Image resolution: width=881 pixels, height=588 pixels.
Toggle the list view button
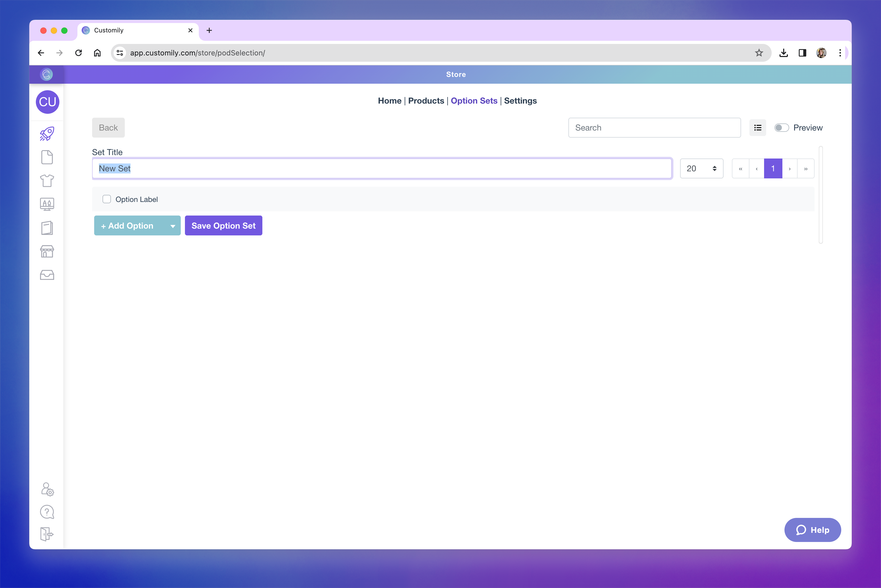point(758,128)
